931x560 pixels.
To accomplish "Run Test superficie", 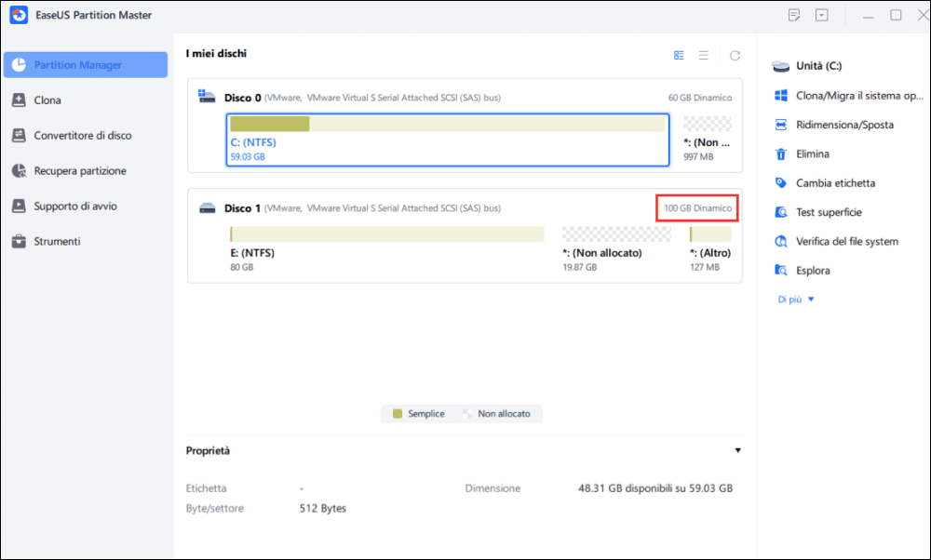I will coord(817,212).
